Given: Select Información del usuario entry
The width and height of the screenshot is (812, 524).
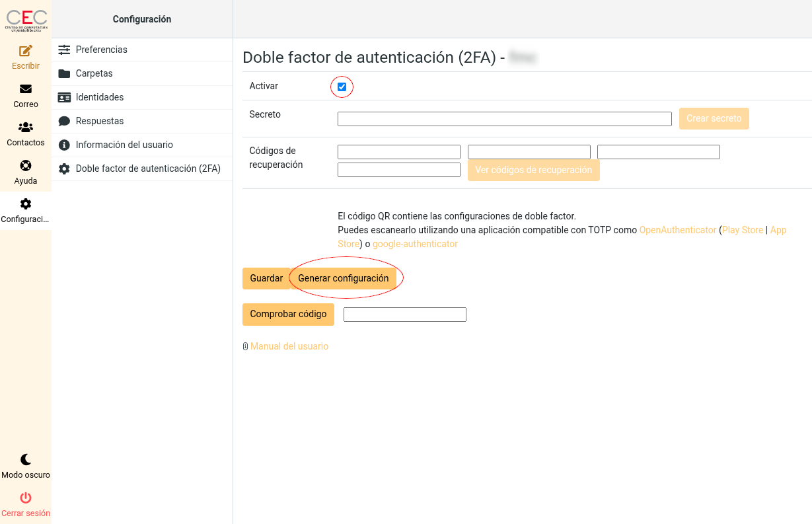Looking at the screenshot, I should 124,145.
